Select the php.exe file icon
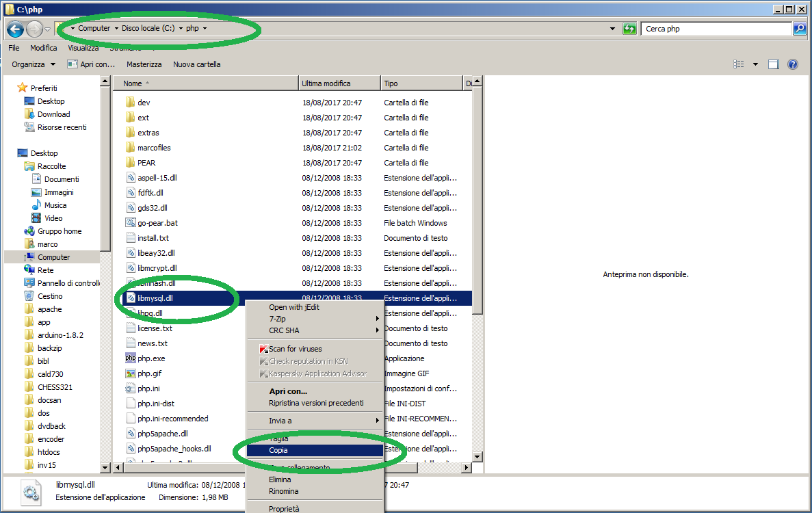Image resolution: width=812 pixels, height=513 pixels. pos(131,358)
